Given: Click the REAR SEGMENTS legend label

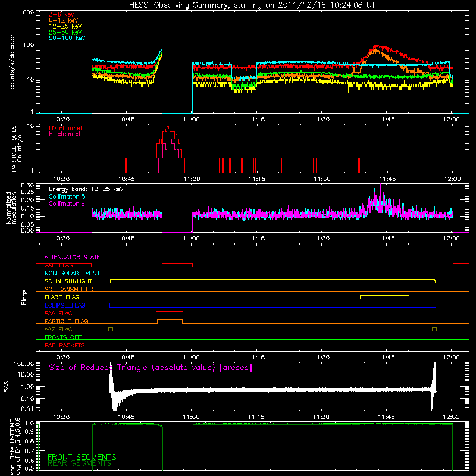Looking at the screenshot, I should tap(79, 464).
